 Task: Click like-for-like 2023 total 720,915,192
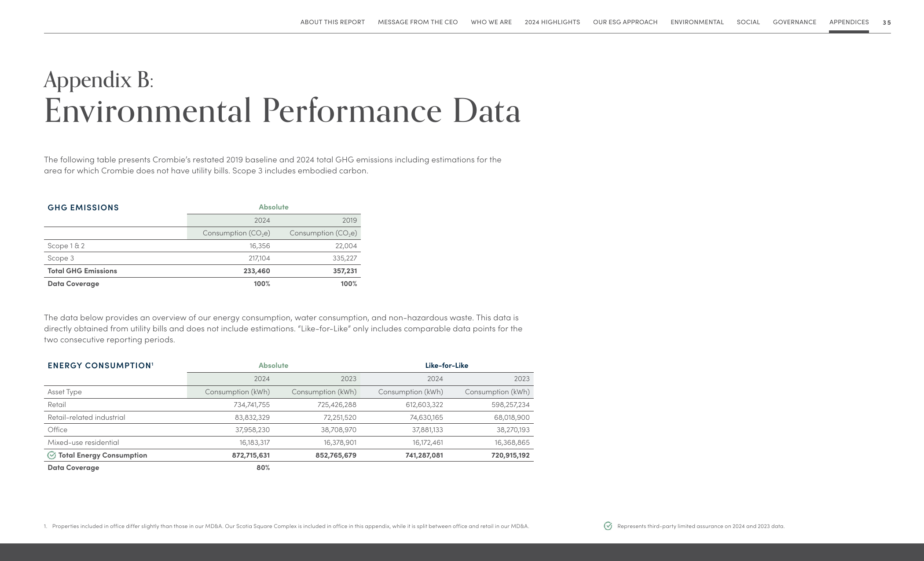(510, 455)
